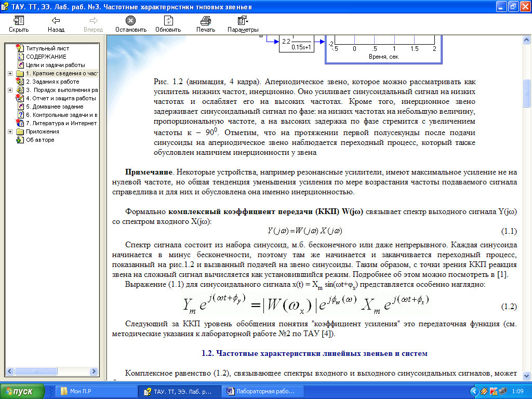Image resolution: width=532 pixels, height=399 pixels.
Task: Click the document scrollbar up arrow
Action: point(526,40)
